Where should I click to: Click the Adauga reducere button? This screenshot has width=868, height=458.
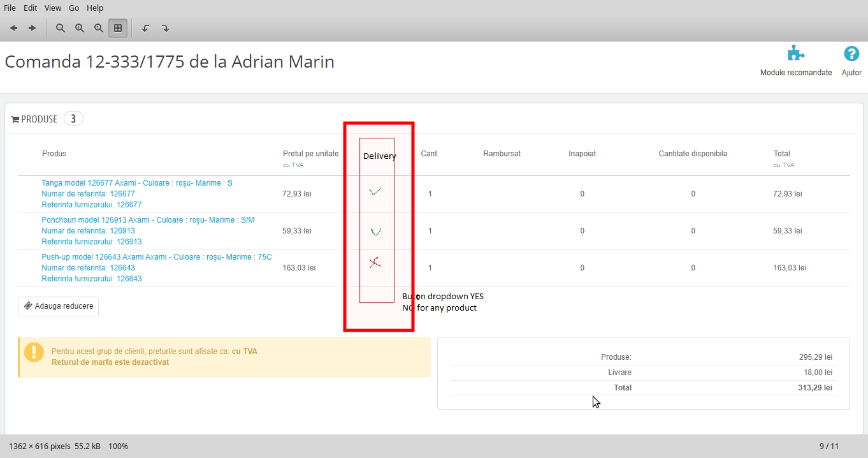click(59, 306)
